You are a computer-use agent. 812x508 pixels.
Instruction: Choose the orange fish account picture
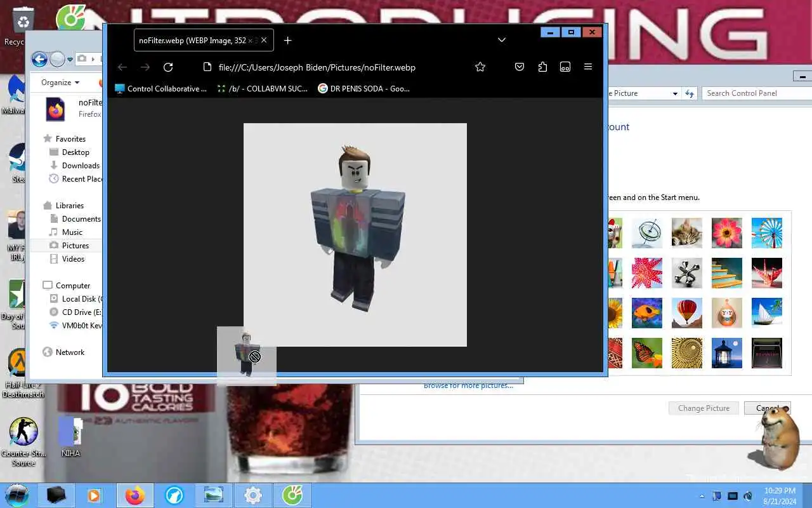[647, 313]
